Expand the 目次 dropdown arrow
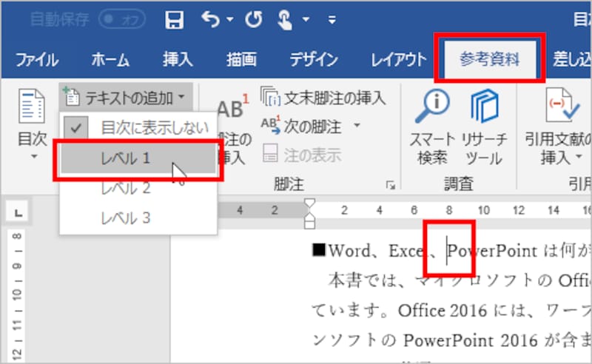 pyautogui.click(x=34, y=156)
